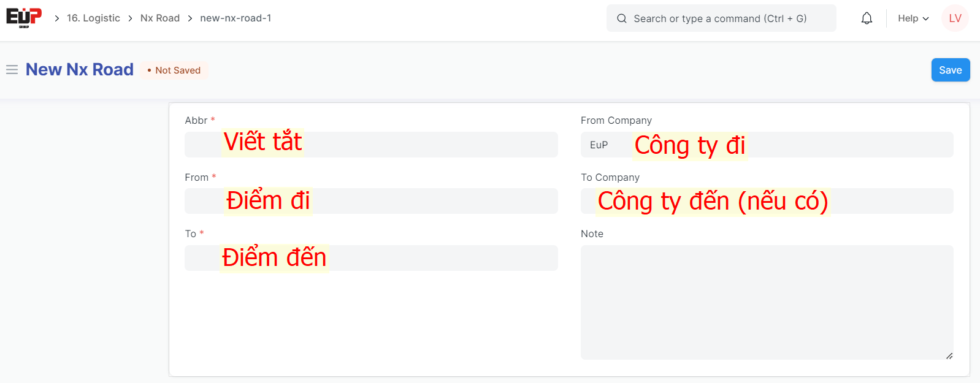
Task: Open the From Company link field
Action: point(767,145)
